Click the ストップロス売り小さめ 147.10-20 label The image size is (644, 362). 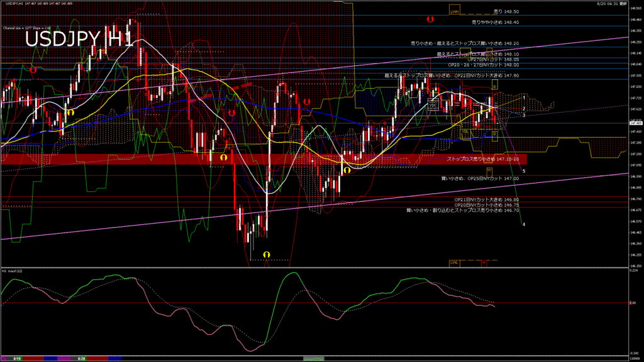482,160
